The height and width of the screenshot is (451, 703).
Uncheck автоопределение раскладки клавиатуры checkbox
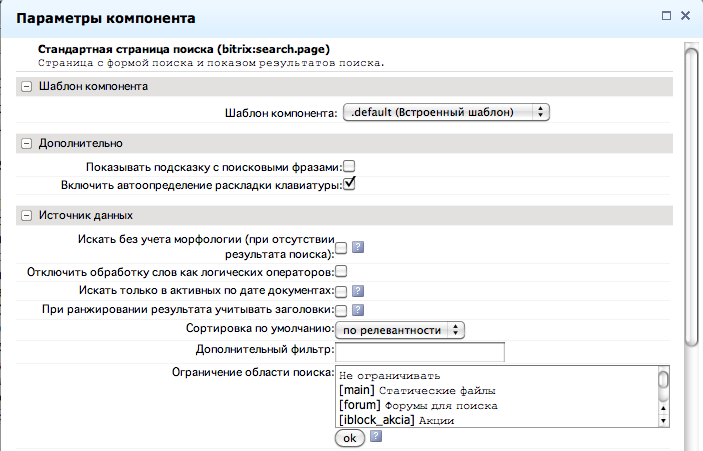(x=350, y=184)
